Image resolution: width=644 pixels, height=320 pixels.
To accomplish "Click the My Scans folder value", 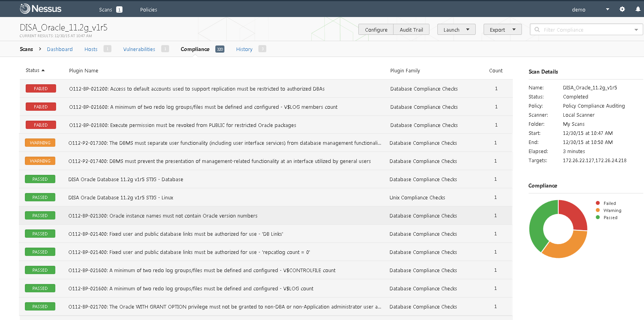I will [x=574, y=124].
